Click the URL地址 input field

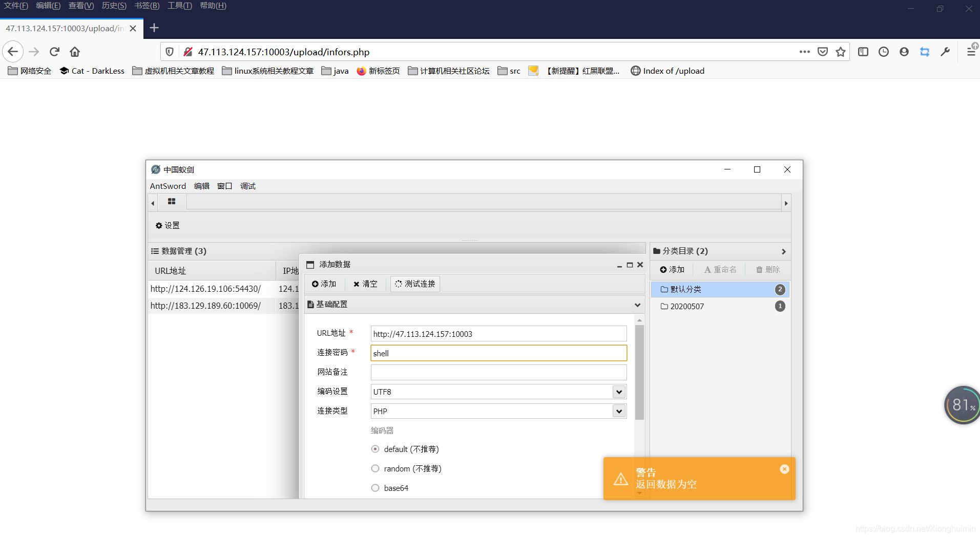click(x=498, y=334)
